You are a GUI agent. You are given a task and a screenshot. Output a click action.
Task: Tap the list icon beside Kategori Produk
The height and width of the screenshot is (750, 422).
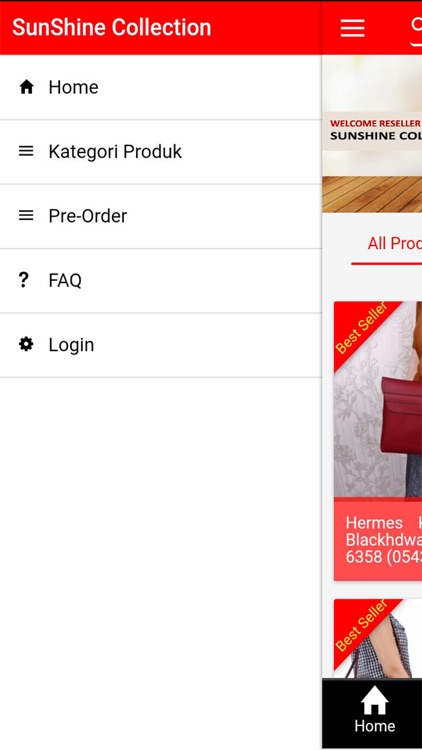coord(26,151)
